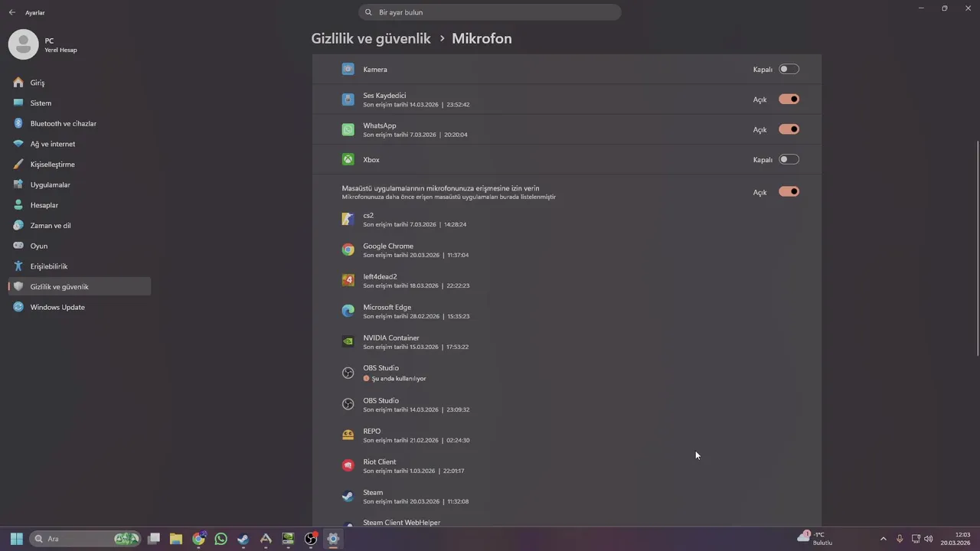Open Windows Update section

coord(80,307)
